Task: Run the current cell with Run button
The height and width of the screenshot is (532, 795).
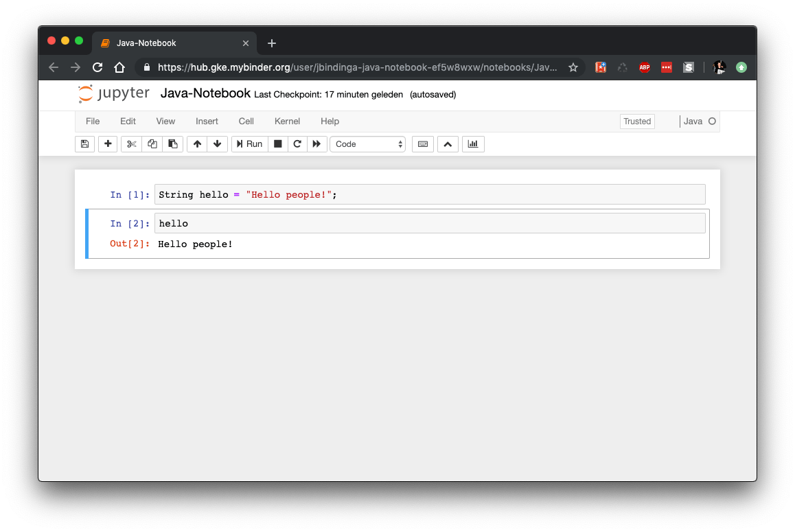Action: (x=249, y=143)
